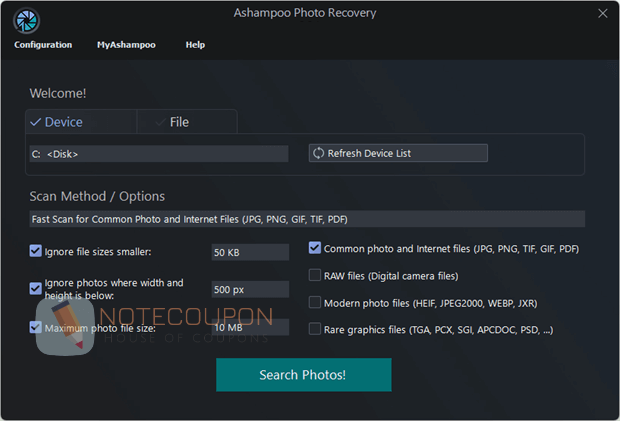Click the Ashampoo Photo Recovery logo icon
This screenshot has height=421, width=620.
tap(26, 20)
